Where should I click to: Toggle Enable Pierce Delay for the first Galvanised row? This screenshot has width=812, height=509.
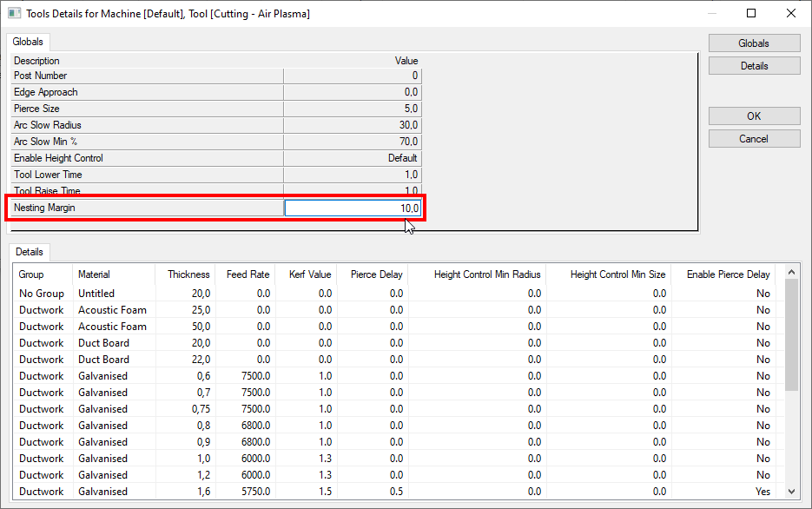click(x=762, y=375)
